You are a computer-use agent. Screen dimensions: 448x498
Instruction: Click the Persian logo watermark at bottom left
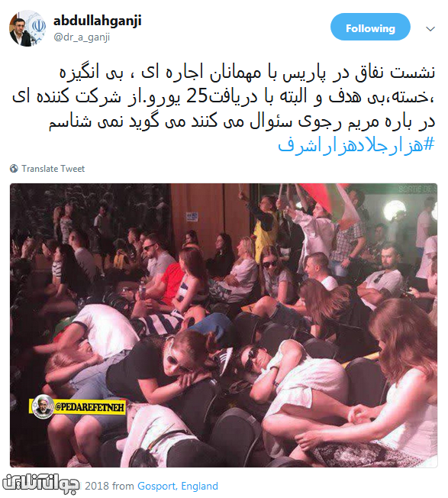tap(40, 485)
